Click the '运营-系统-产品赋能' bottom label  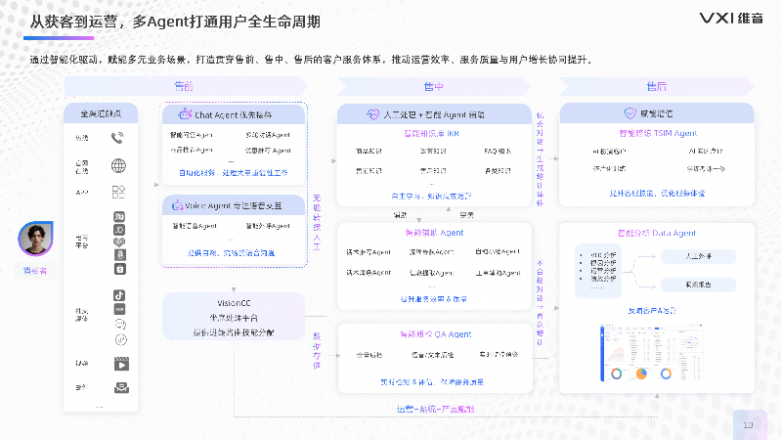coord(435,409)
